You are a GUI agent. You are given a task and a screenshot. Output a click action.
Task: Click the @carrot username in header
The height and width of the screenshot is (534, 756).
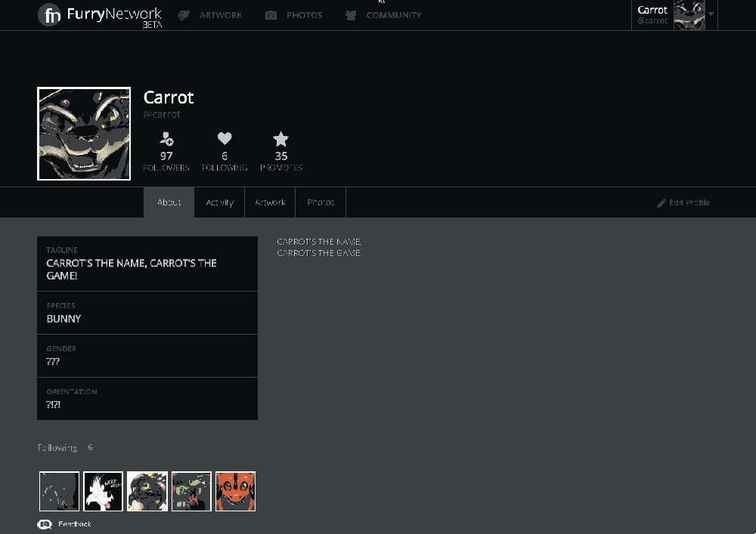(x=652, y=21)
